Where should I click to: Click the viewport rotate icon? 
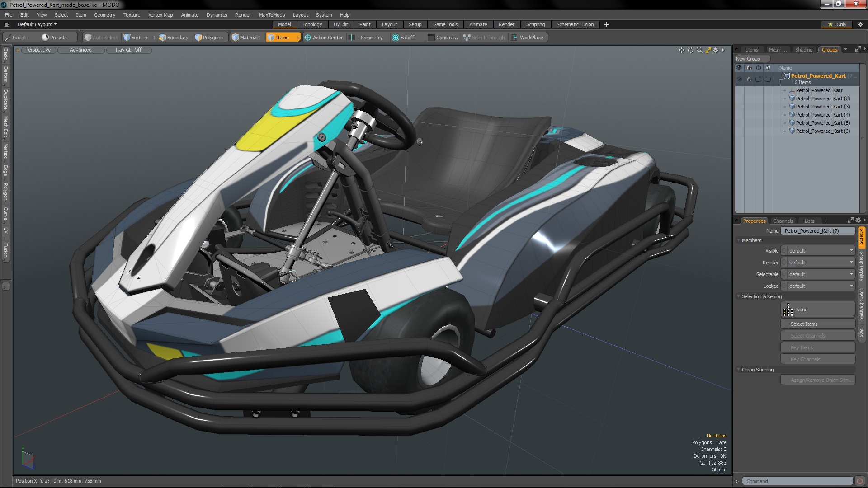[690, 50]
